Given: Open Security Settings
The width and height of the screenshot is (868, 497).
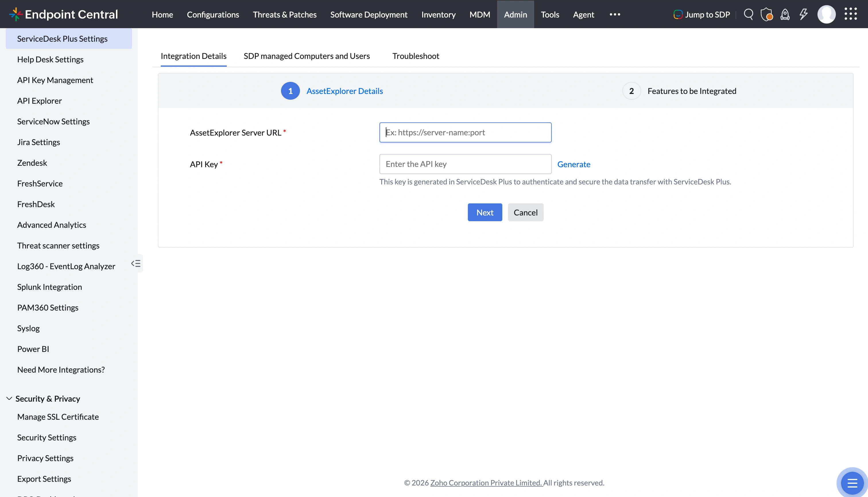Looking at the screenshot, I should pos(47,438).
